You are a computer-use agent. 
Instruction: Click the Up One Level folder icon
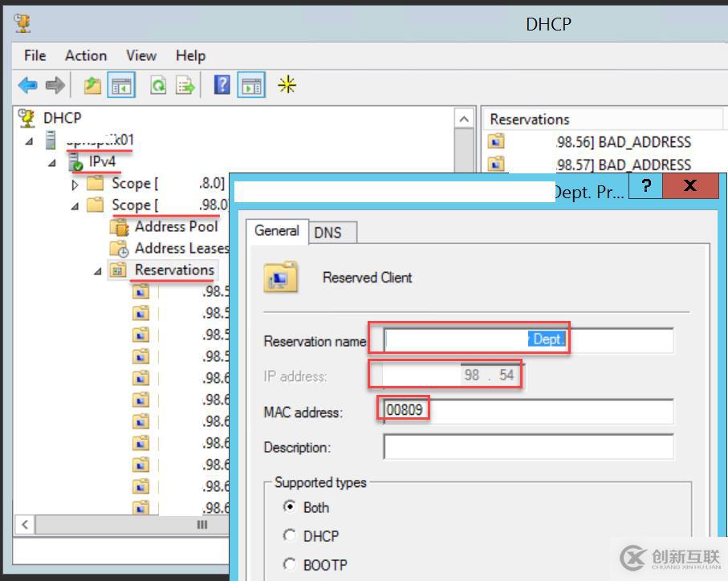click(x=92, y=85)
